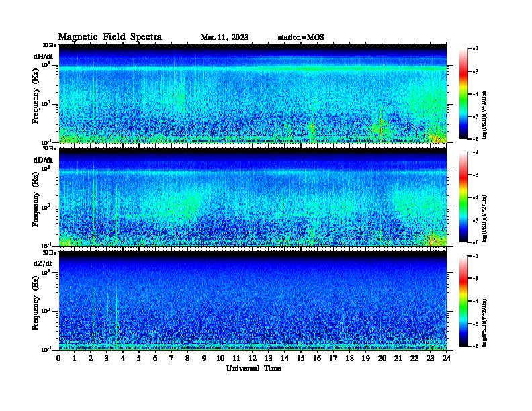532x411 pixels.
Task: Click the "17" hour tick label
Action: coord(333,359)
